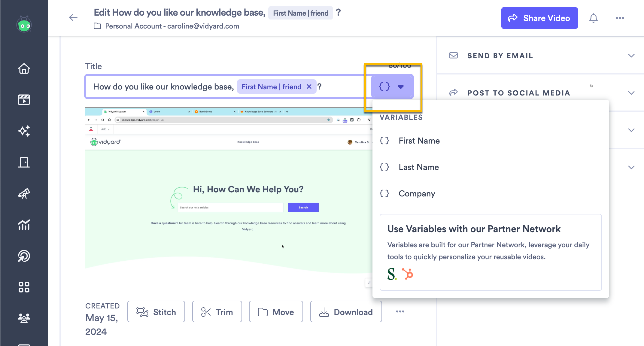Click the HubSpot partner logo
Viewport: 644px width, 346px height.
point(408,274)
